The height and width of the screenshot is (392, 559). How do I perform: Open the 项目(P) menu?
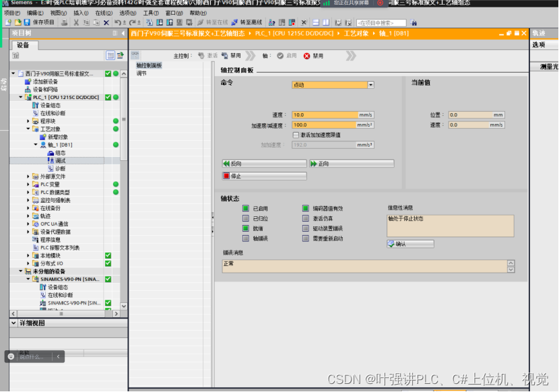[12, 13]
